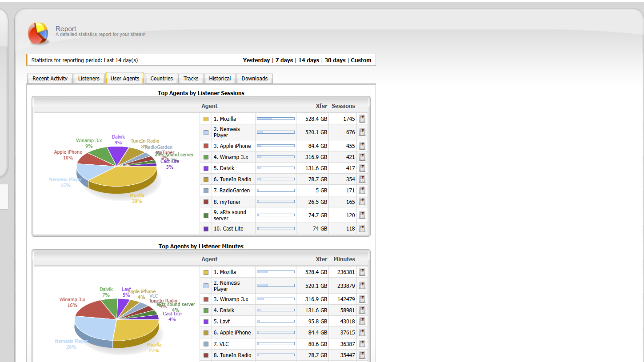Open details icon for Cast Lite sessions row
The image size is (644, 362).
tap(362, 229)
